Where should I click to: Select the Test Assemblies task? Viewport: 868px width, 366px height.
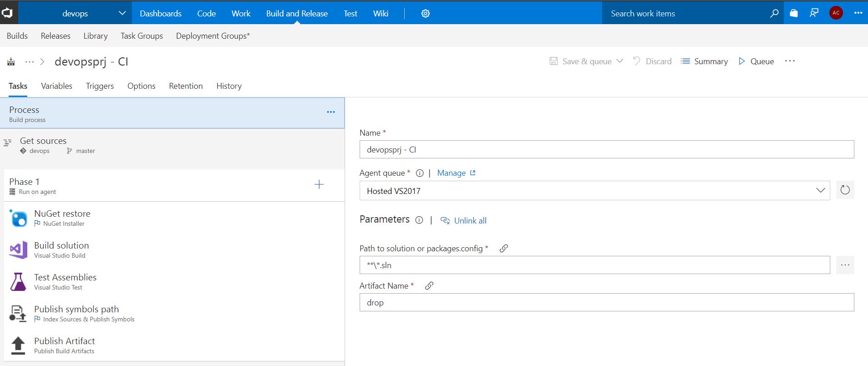click(x=174, y=281)
